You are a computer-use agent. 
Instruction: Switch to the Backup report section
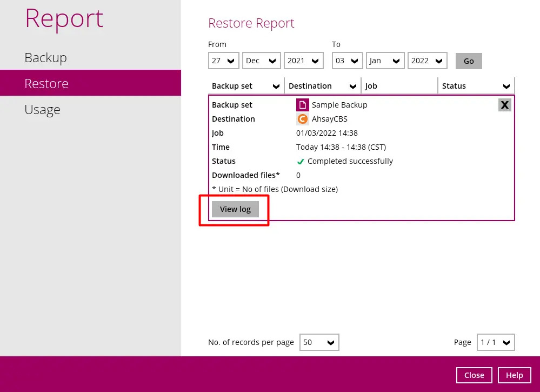46,58
